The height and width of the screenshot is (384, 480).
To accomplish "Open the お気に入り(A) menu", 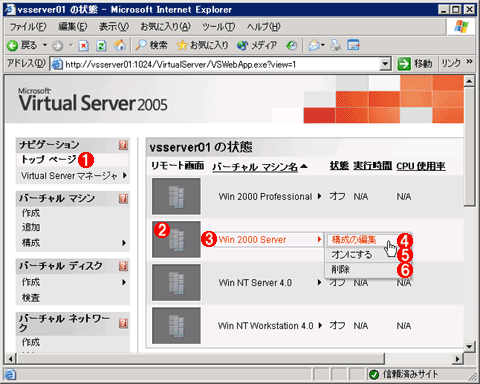I will tap(165, 27).
